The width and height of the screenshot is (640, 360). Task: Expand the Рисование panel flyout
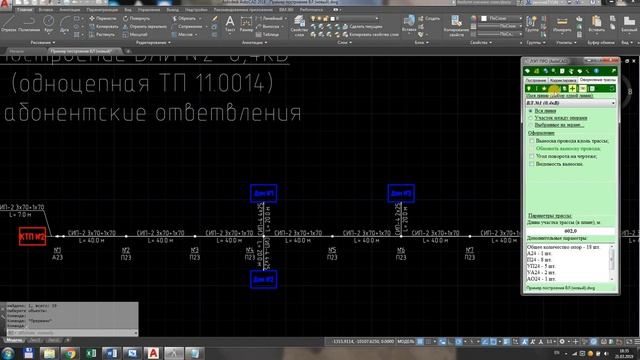tap(42, 42)
